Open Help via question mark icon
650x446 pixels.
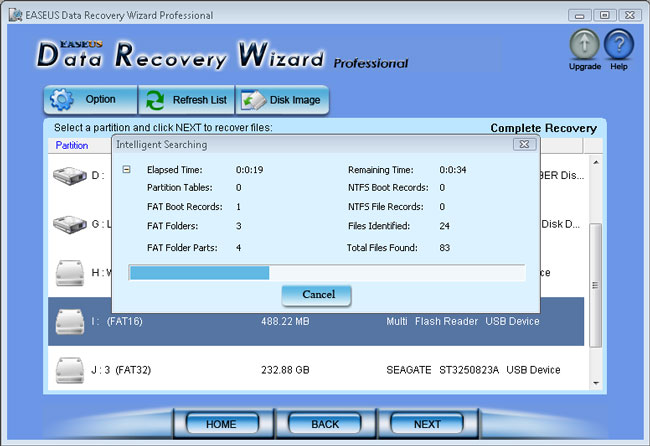(618, 44)
